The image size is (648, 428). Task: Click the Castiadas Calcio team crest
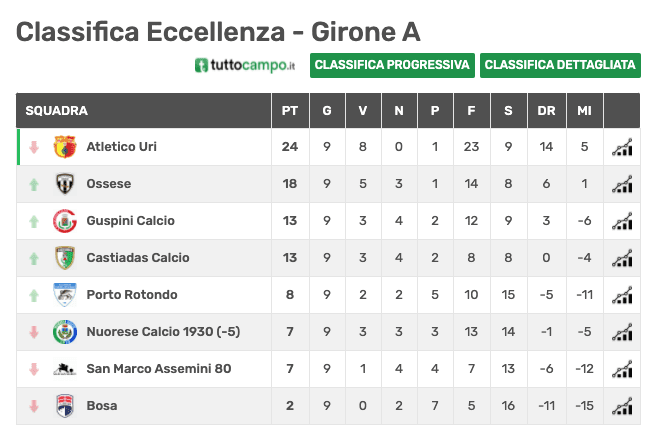(x=64, y=258)
